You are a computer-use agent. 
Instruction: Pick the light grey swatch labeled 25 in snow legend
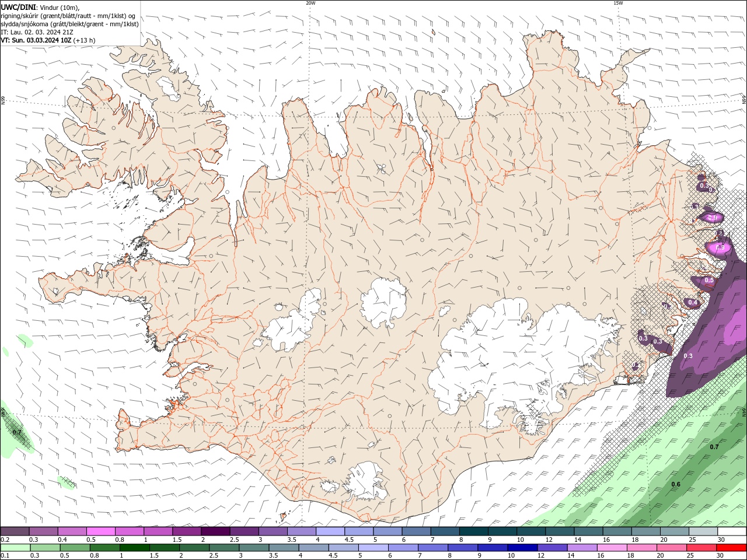coord(703,531)
